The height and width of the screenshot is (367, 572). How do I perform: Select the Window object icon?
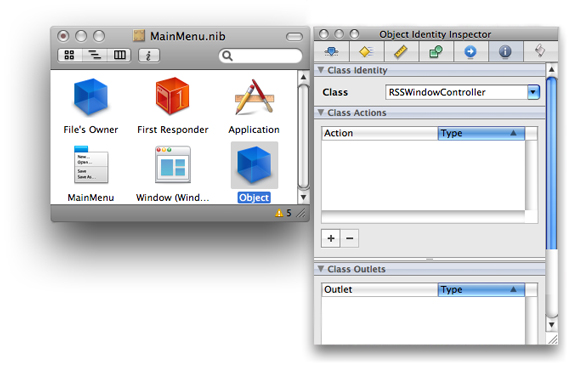coord(173,164)
